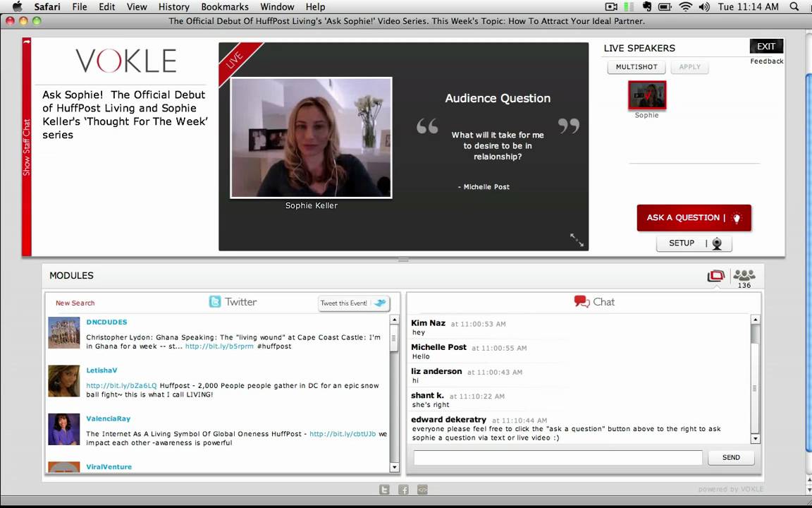Image resolution: width=812 pixels, height=508 pixels.
Task: Click the MULTISHOT button
Action: (x=636, y=67)
